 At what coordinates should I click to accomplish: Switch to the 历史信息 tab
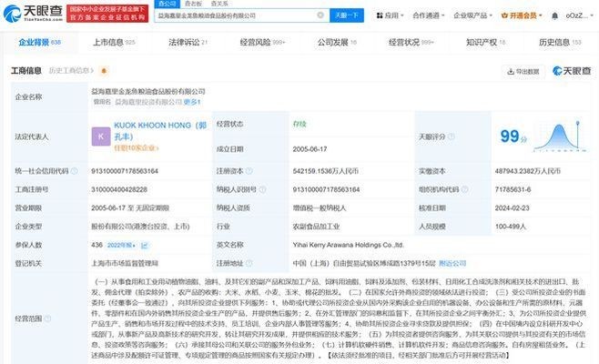[560, 43]
